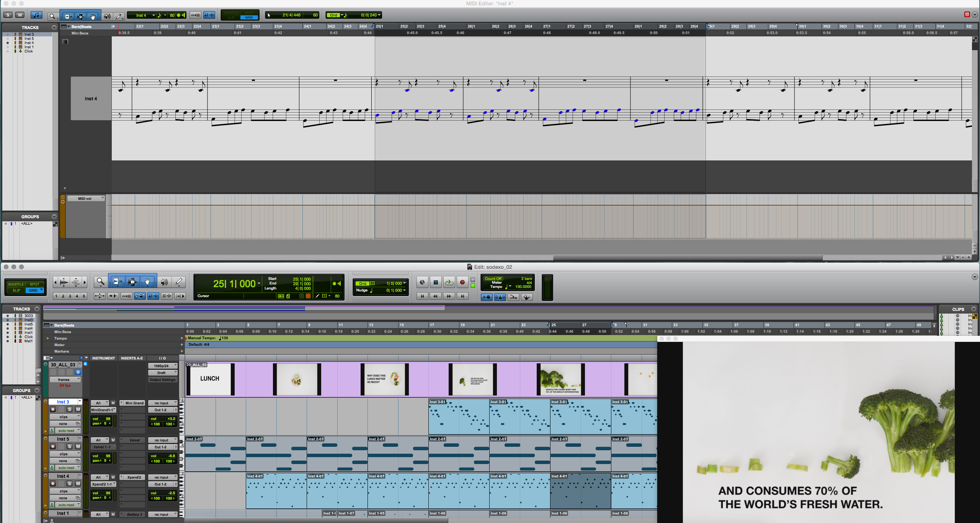Select SLIP edit mode in Edit window
Viewport: 980px width, 523px height.
16,290
